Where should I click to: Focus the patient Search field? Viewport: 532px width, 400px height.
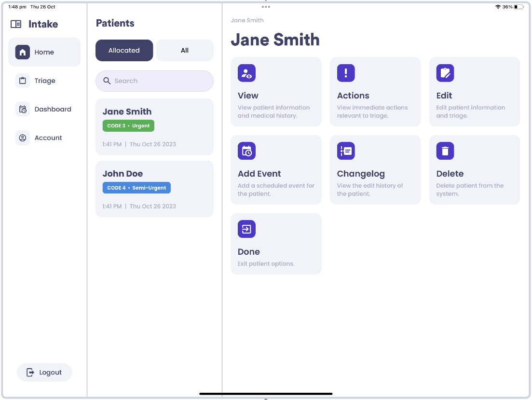tap(154, 81)
